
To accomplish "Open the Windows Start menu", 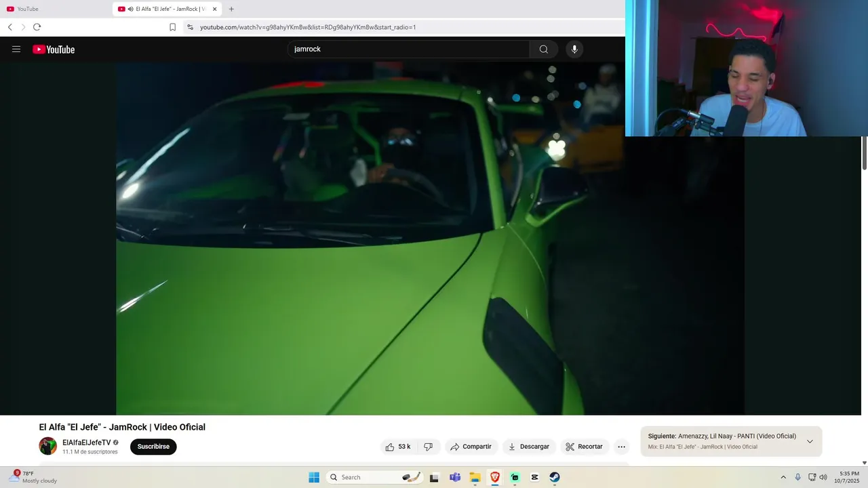I will click(314, 477).
